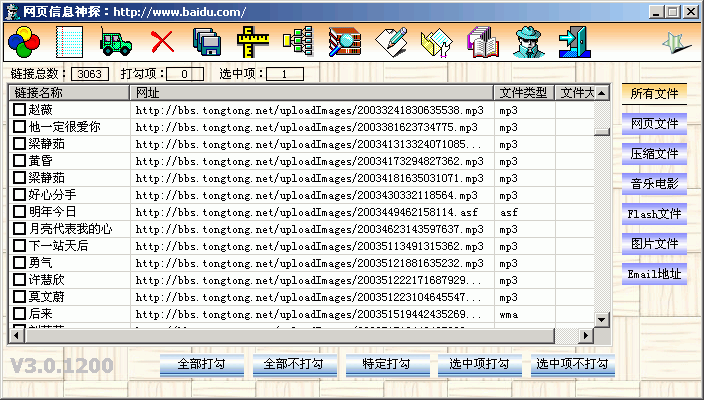Click the wma file type cell
The width and height of the screenshot is (704, 400).
[x=509, y=314]
